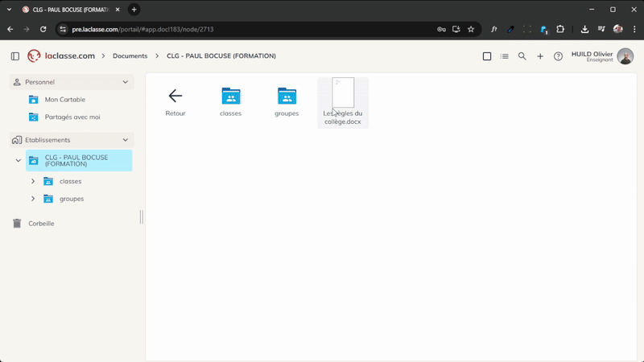Image resolution: width=644 pixels, height=362 pixels.
Task: Click CLG - PAUL BOCUSE (FORMATION) breadcrumb
Action: 221,56
